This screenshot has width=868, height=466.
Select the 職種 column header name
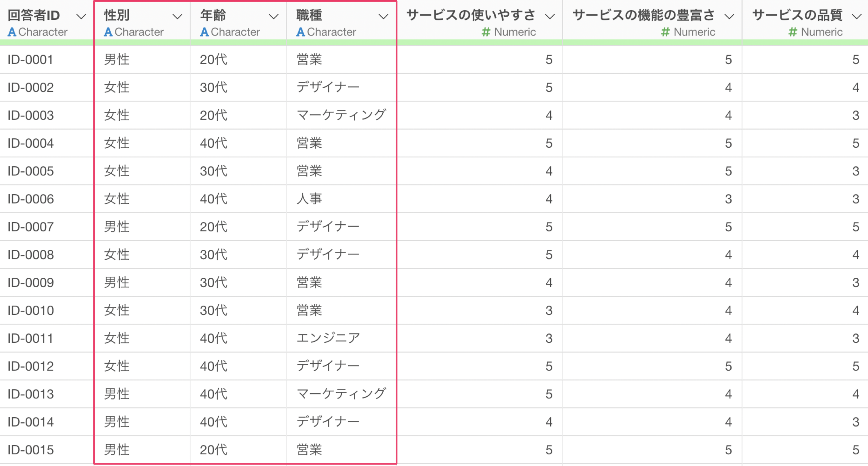point(309,15)
